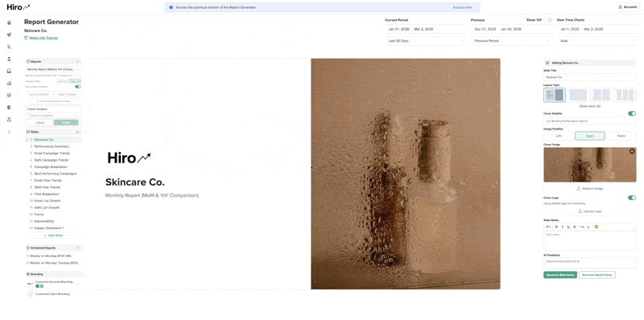Select the Best Performing Campaigns slide
Screen dimensions: 644x320
55,174
